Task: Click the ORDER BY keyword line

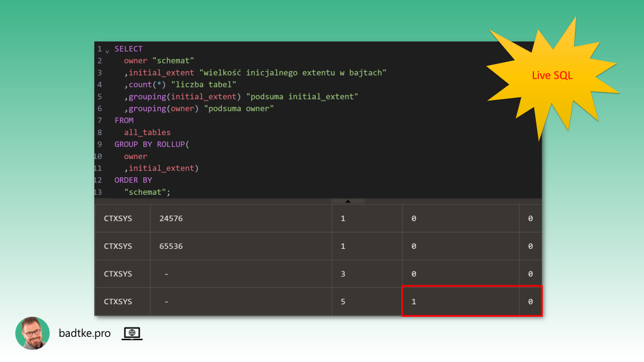Action: click(133, 180)
